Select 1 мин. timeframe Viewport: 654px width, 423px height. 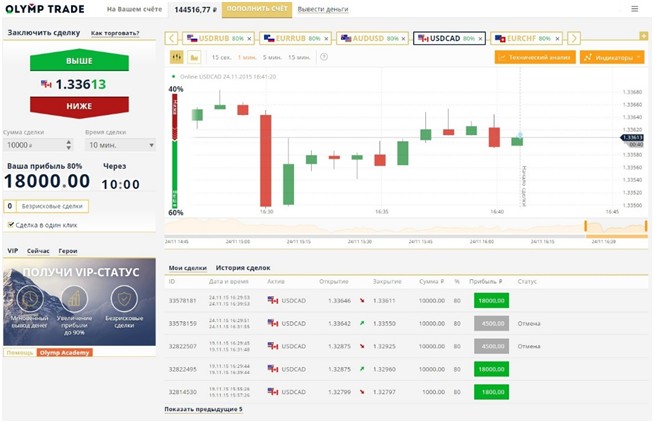pos(247,57)
